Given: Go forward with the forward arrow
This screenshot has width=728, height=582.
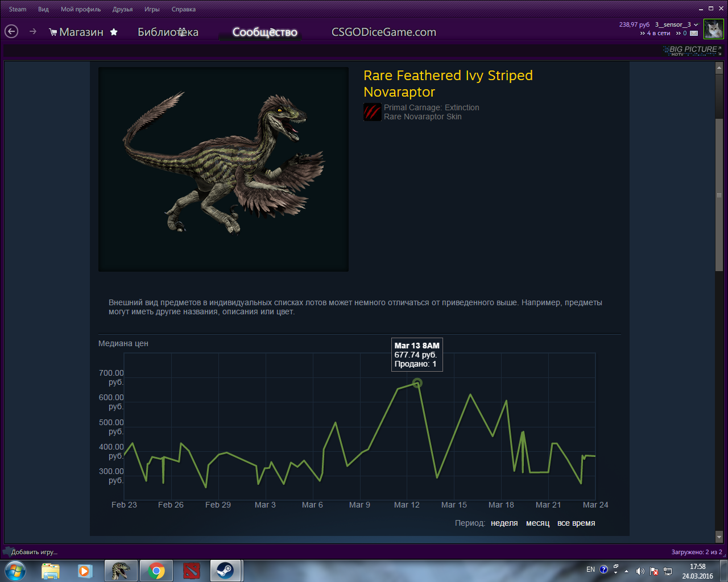Looking at the screenshot, I should tap(33, 32).
